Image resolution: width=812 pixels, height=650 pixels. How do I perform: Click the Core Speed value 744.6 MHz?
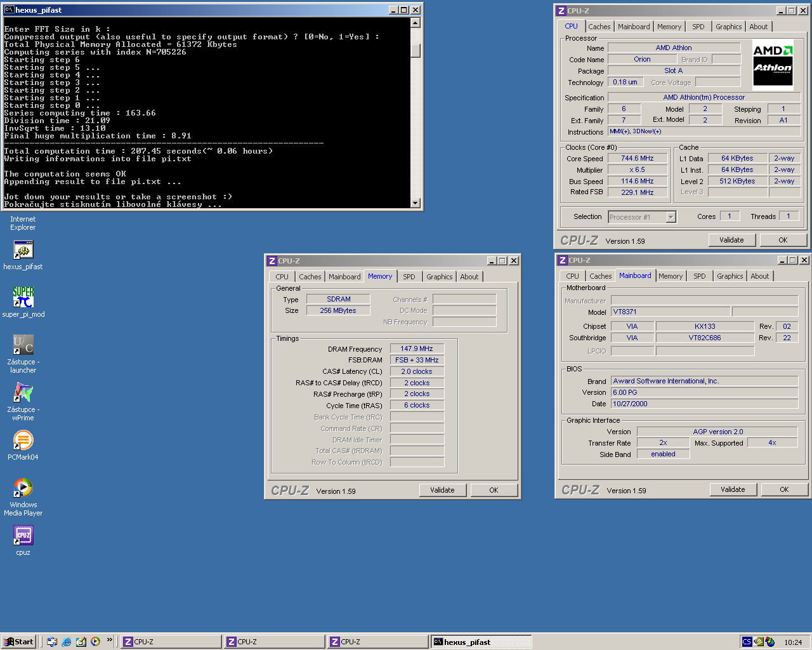(637, 159)
